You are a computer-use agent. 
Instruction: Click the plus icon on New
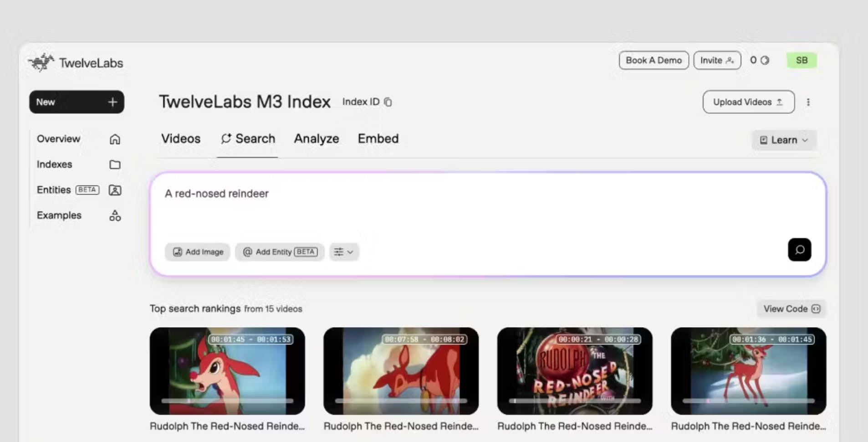point(112,102)
